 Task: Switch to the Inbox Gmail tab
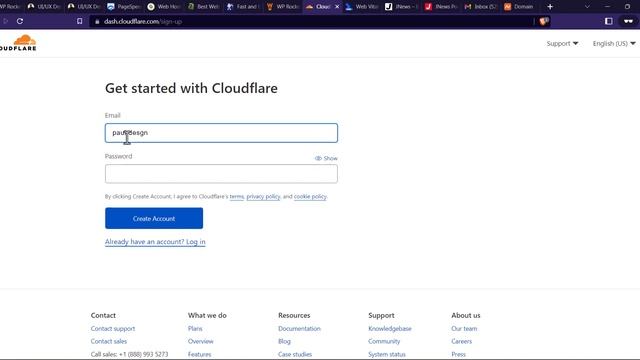(x=480, y=7)
